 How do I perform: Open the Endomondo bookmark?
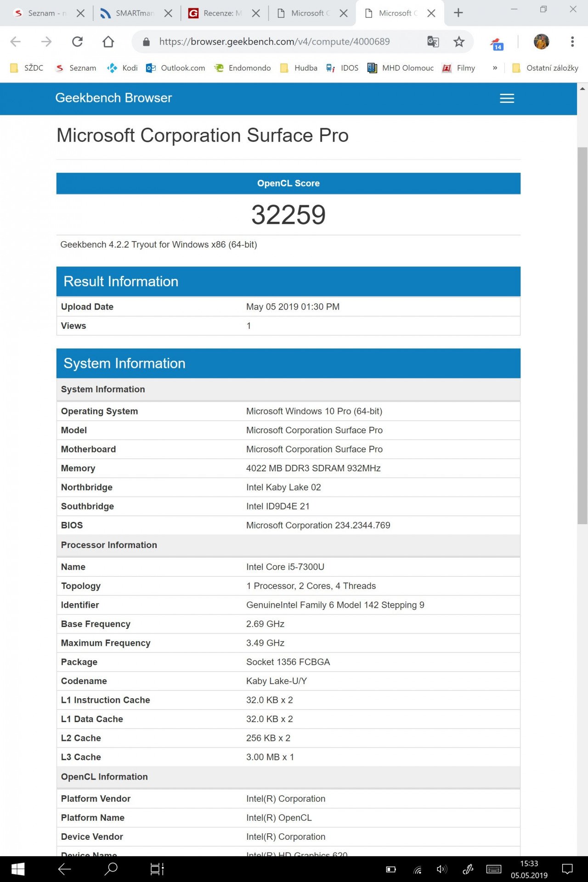click(x=243, y=68)
